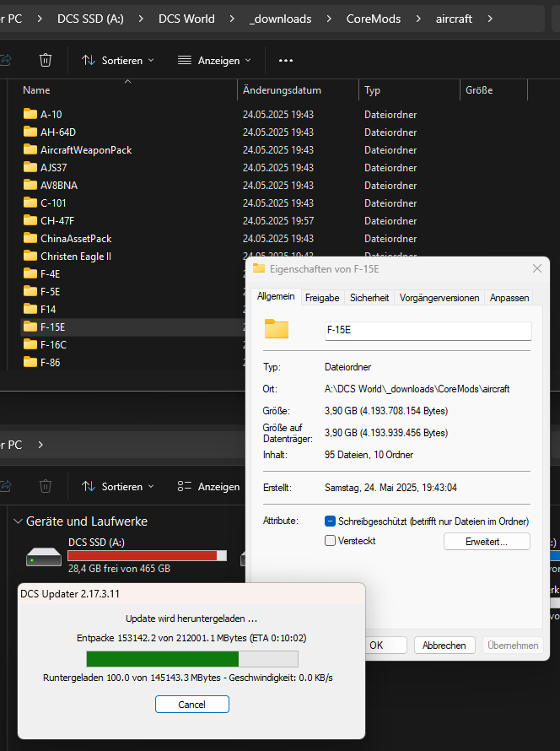The height and width of the screenshot is (751, 560).
Task: Expand the chevron after PC in lower Explorer
Action: coord(40,445)
